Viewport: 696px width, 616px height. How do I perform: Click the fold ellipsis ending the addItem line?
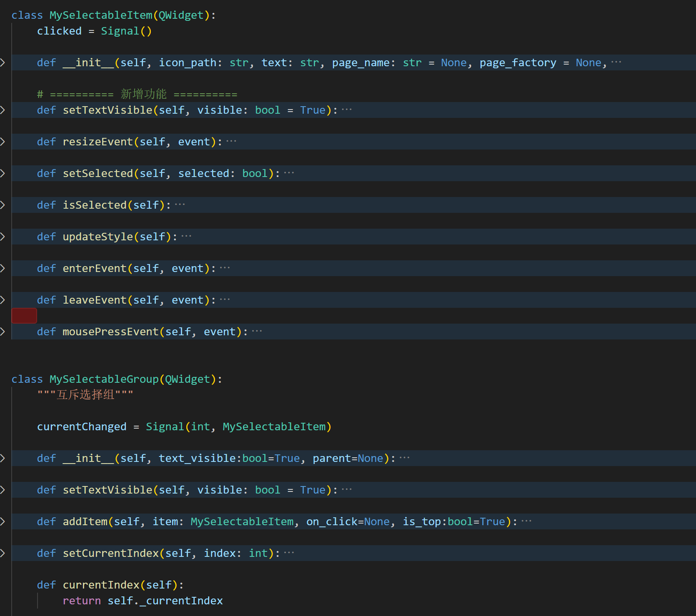point(526,521)
